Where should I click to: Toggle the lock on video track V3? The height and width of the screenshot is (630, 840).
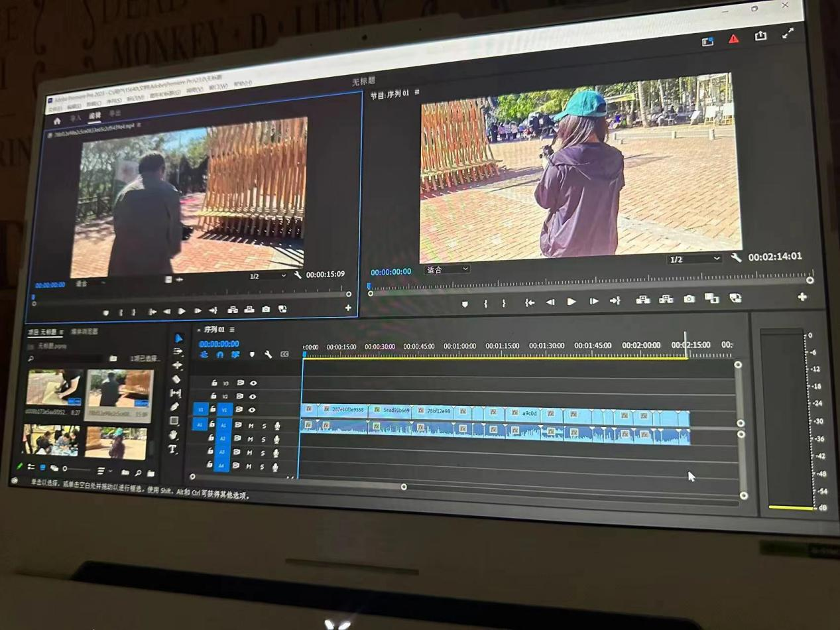pyautogui.click(x=214, y=383)
